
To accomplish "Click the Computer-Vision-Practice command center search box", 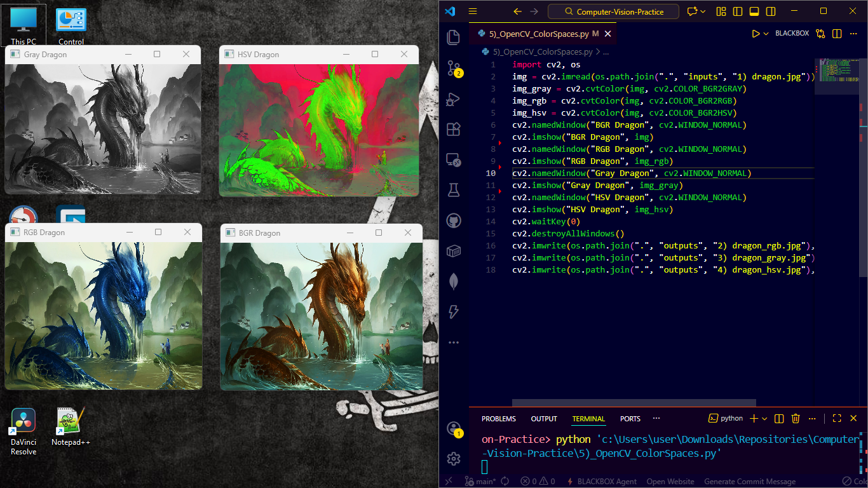I will 613,11.
